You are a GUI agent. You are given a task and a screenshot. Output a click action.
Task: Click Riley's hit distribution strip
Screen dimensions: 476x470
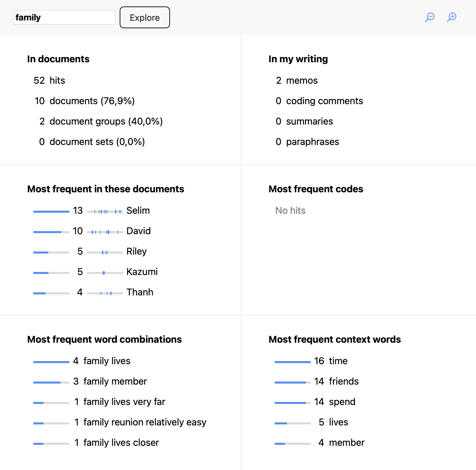[x=105, y=253]
